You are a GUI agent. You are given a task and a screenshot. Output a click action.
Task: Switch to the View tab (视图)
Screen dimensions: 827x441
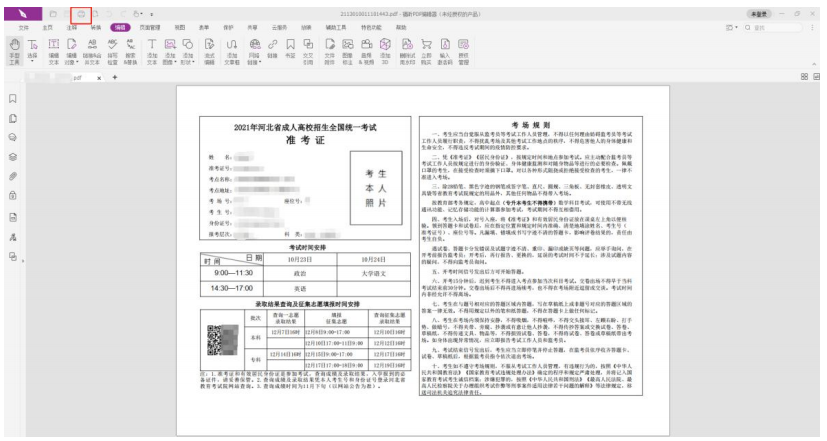point(180,27)
